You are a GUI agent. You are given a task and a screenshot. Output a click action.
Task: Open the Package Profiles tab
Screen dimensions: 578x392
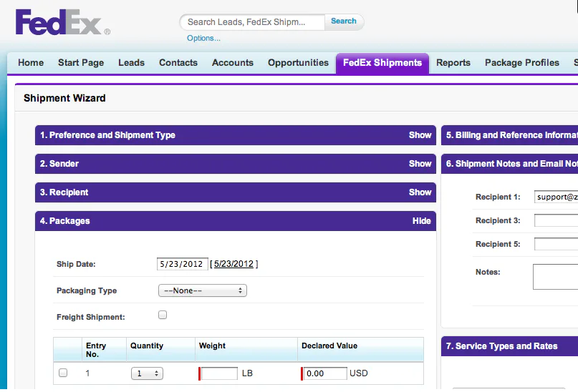(522, 62)
